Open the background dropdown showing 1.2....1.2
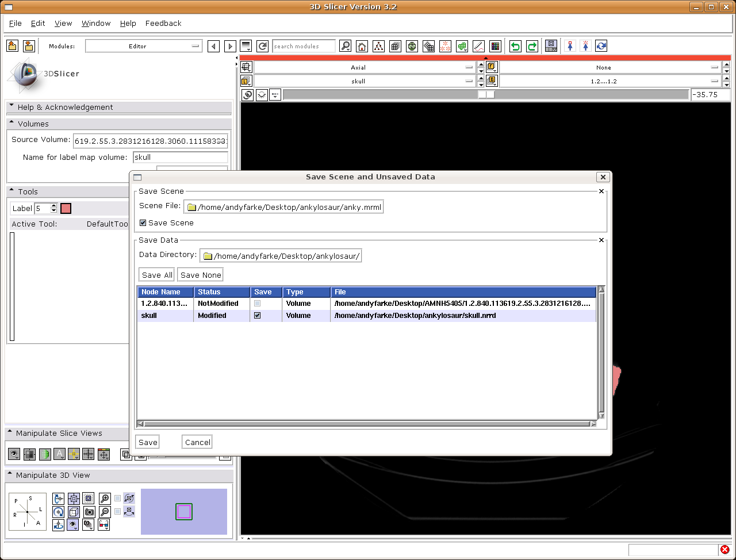Viewport: 736px width, 560px height. pos(610,81)
